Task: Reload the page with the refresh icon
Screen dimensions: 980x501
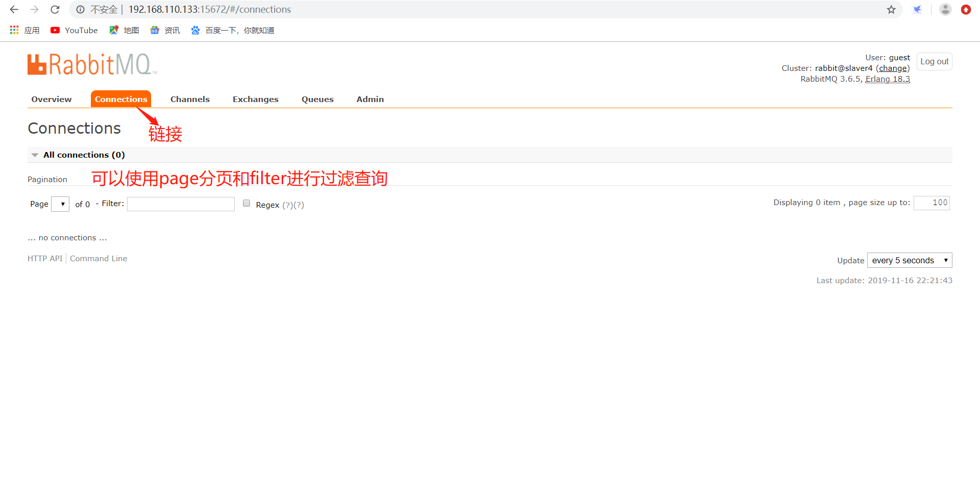Action: tap(55, 9)
